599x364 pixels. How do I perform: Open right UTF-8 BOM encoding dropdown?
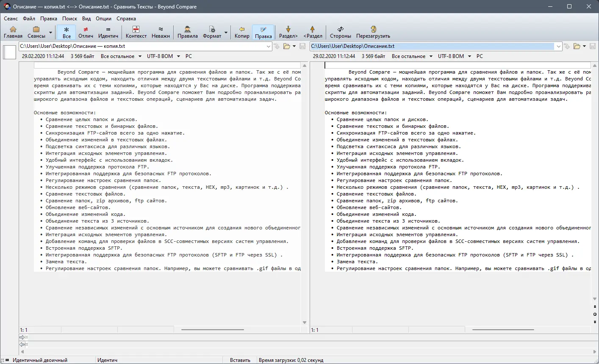455,56
